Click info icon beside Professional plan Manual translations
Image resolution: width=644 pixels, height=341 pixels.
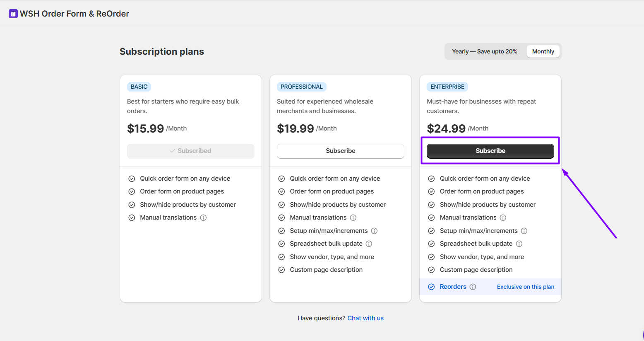click(353, 218)
